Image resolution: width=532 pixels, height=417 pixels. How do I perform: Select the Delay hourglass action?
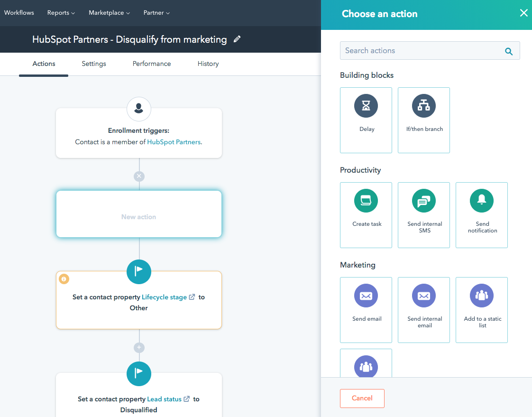pyautogui.click(x=366, y=120)
